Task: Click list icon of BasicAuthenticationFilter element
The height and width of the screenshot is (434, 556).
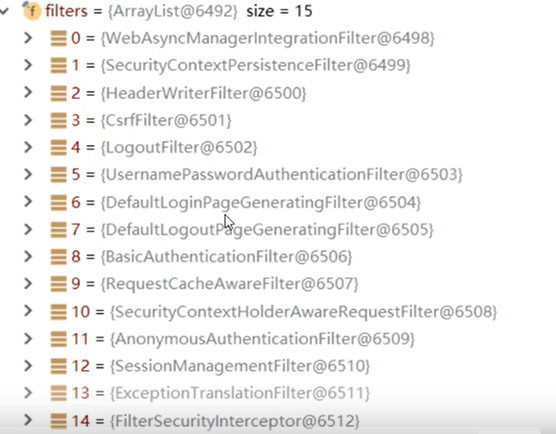Action: pos(59,257)
